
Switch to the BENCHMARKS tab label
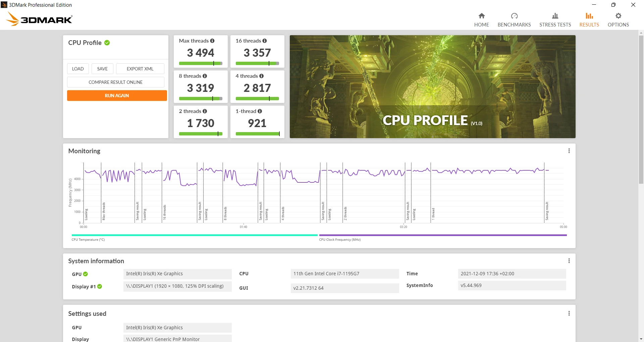[x=514, y=25]
